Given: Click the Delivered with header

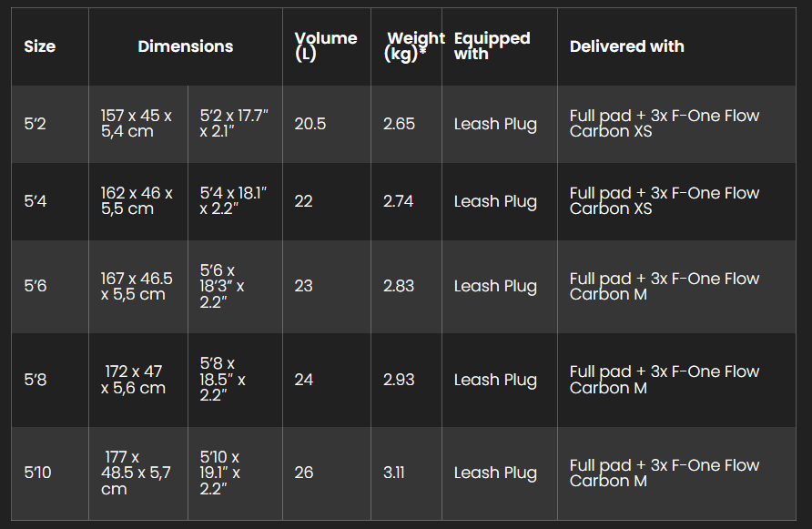Looking at the screenshot, I should 626,46.
